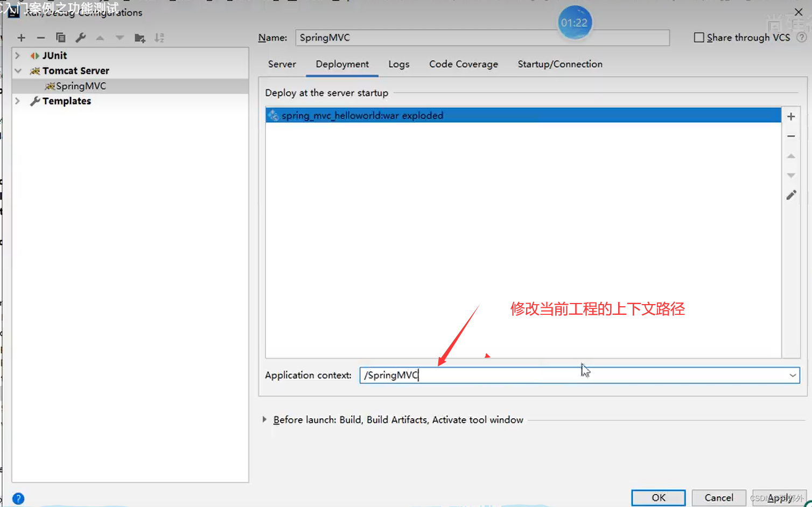
Task: Copy the selected configuration
Action: click(x=61, y=38)
